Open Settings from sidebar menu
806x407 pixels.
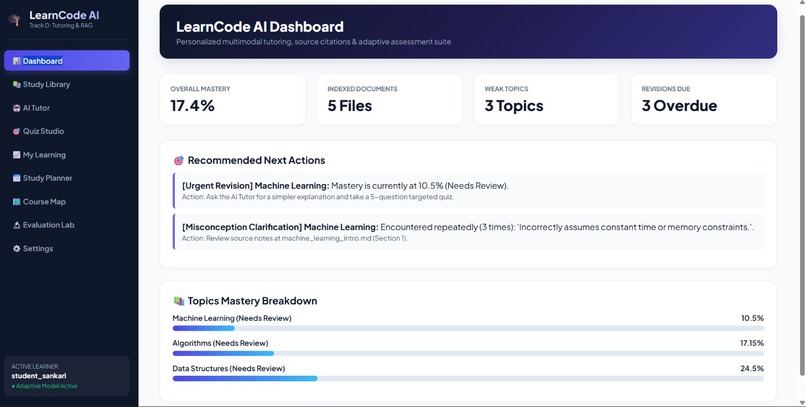(67, 248)
